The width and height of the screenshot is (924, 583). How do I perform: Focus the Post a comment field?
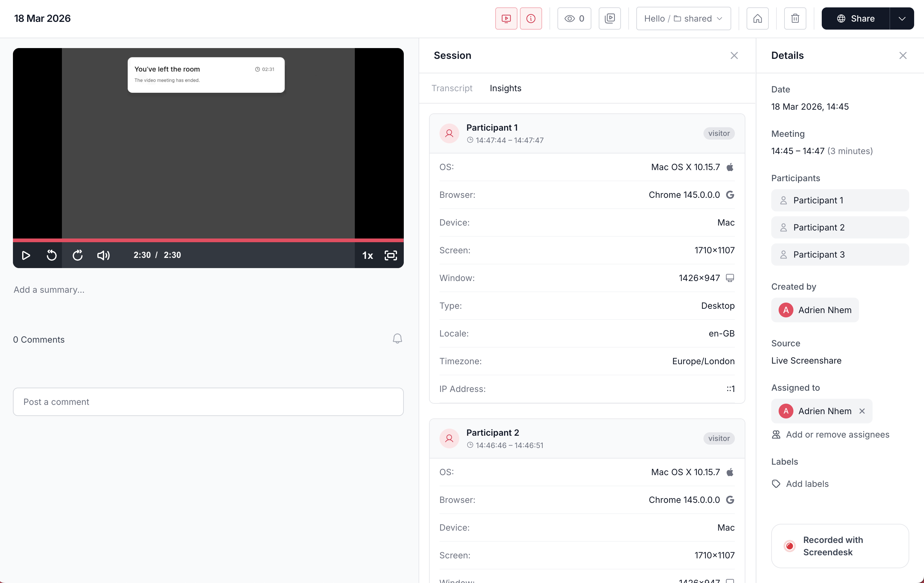click(x=208, y=402)
